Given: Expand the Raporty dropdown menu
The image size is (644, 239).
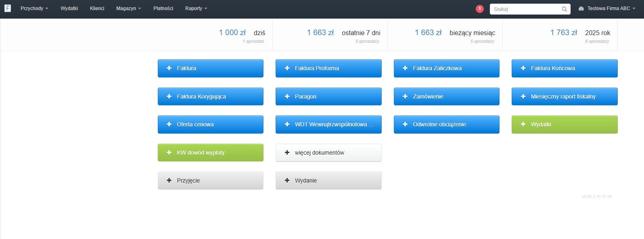Looking at the screenshot, I should 196,8.
